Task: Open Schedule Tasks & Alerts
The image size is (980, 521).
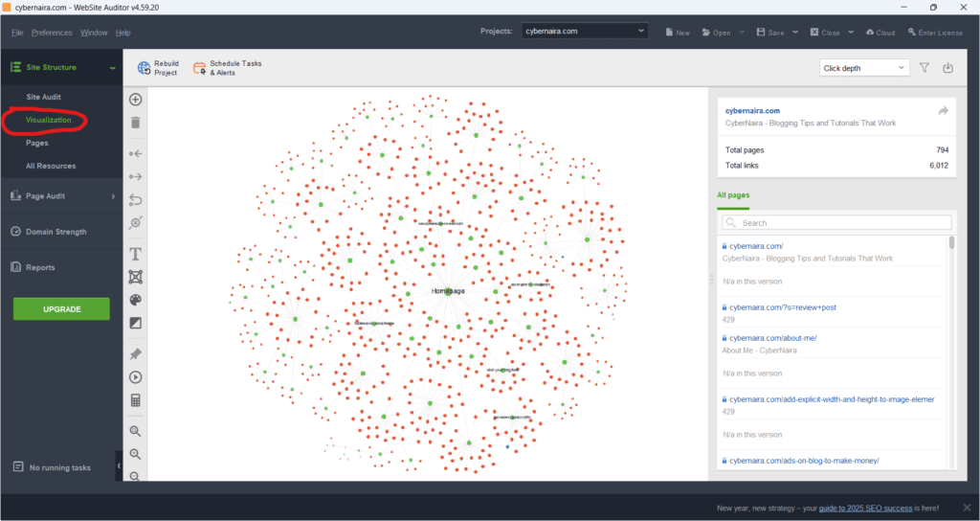Action: [x=228, y=68]
